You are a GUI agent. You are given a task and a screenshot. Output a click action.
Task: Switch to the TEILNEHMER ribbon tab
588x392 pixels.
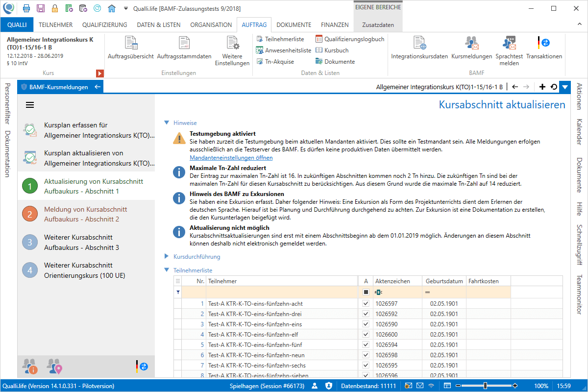56,24
